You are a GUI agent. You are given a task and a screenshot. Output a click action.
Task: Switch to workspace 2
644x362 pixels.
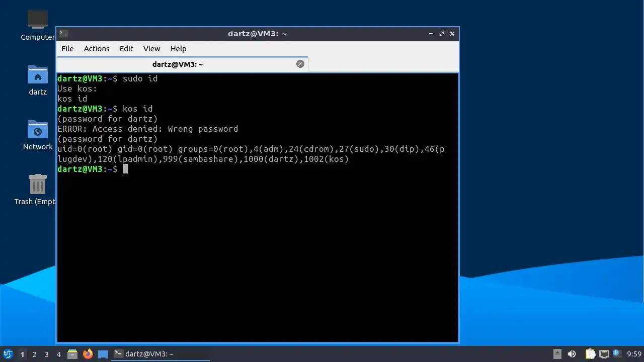coord(35,354)
